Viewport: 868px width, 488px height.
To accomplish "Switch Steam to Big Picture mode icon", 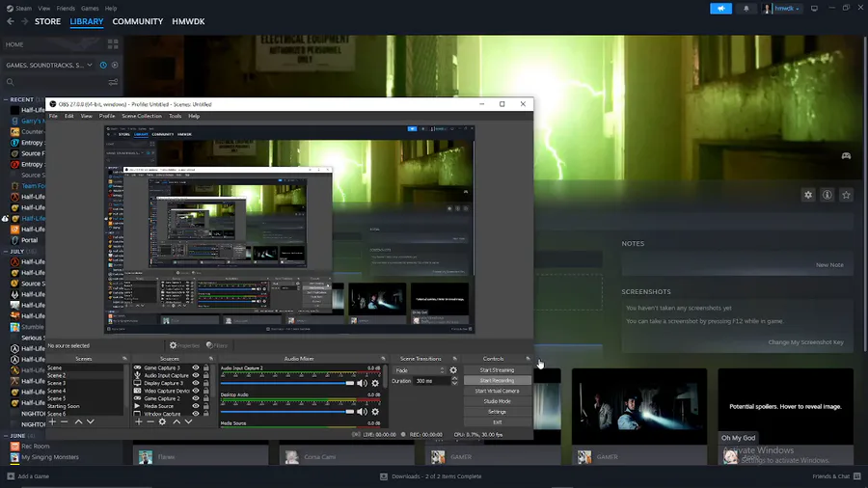I will click(x=814, y=9).
